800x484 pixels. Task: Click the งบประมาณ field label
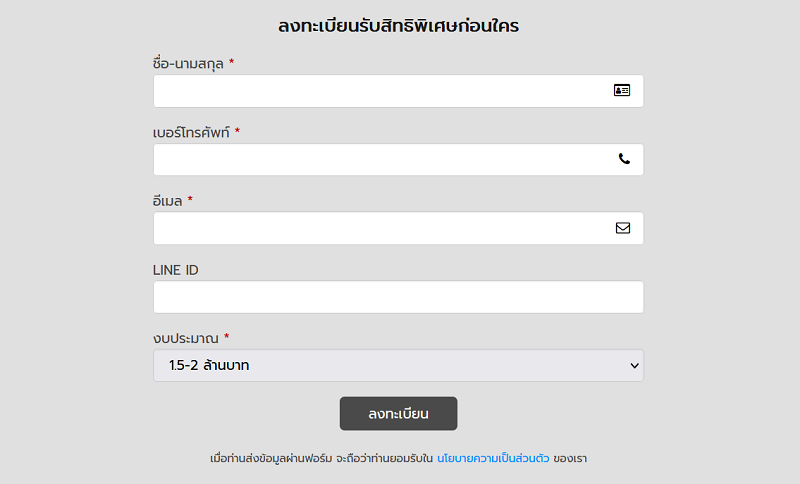point(185,338)
